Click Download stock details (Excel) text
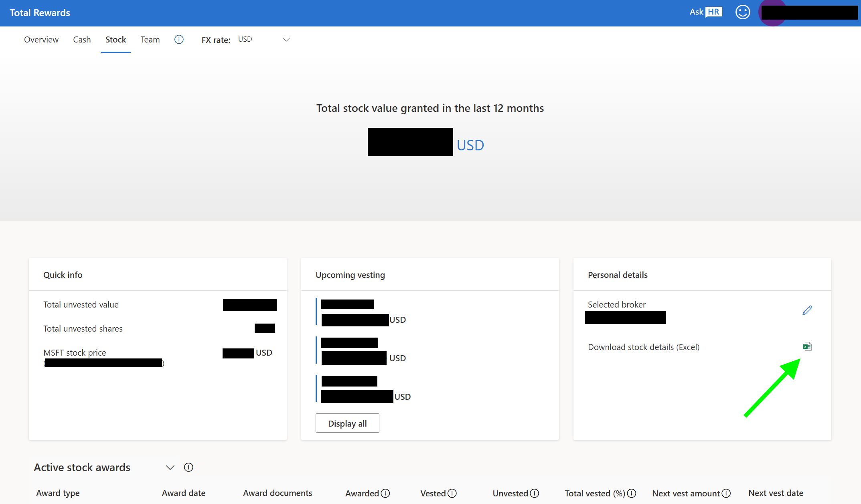Viewport: 861px width, 504px height. (x=644, y=347)
